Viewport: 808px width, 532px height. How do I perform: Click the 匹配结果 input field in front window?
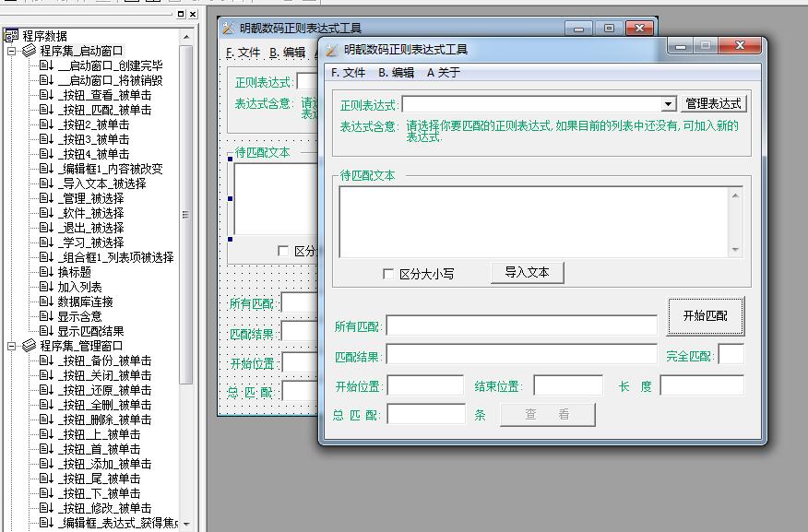522,354
